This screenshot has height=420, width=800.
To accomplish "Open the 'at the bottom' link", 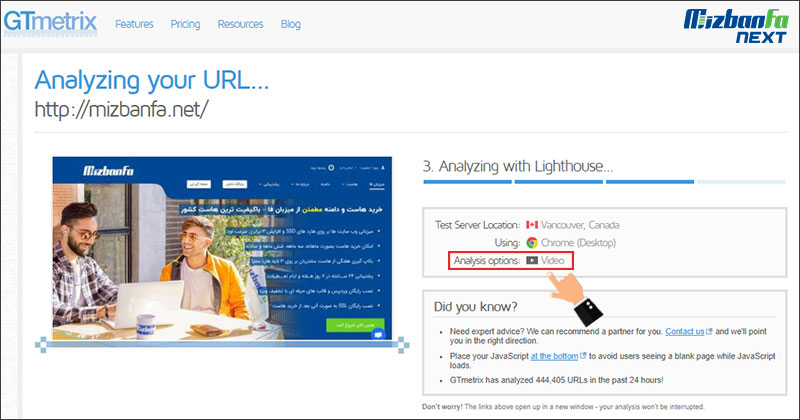I will (554, 356).
